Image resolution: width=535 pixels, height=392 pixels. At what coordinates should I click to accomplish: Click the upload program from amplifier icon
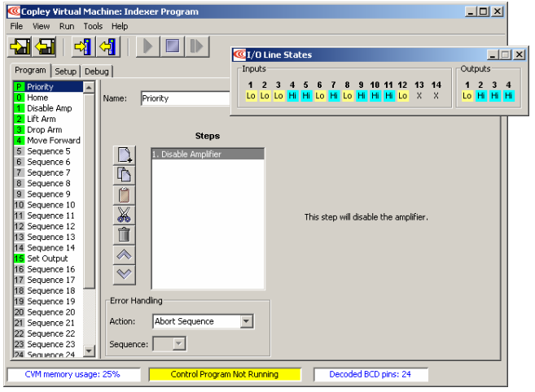point(108,46)
